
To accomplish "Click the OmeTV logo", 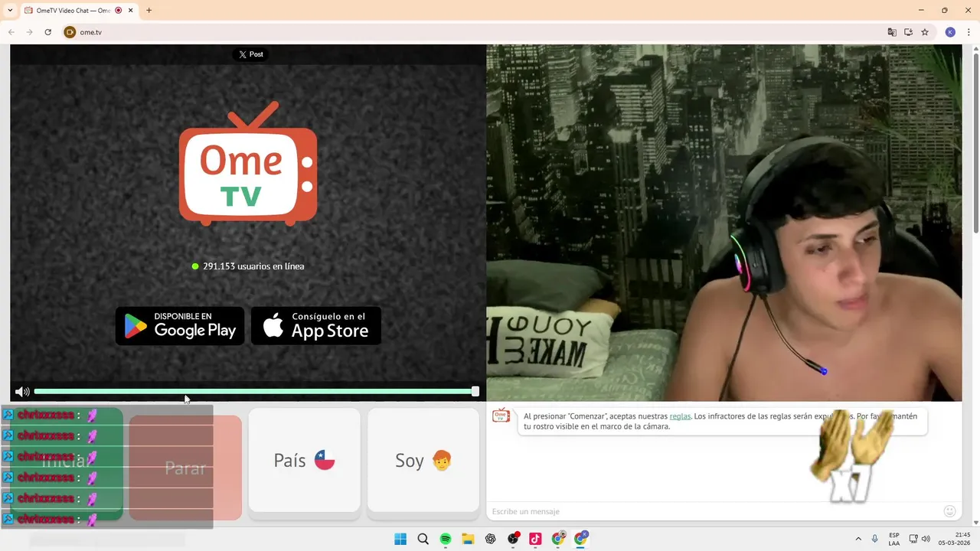I will click(248, 165).
